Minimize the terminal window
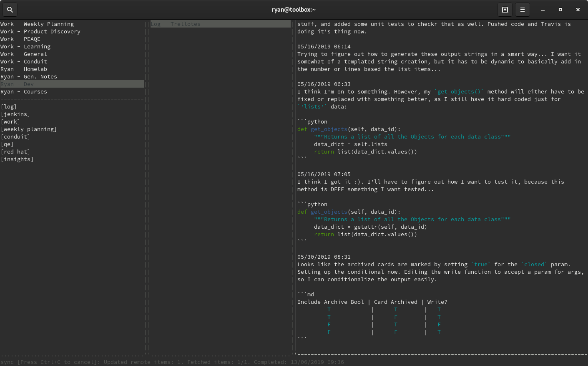Screen dimensions: 588x366 point(543,10)
